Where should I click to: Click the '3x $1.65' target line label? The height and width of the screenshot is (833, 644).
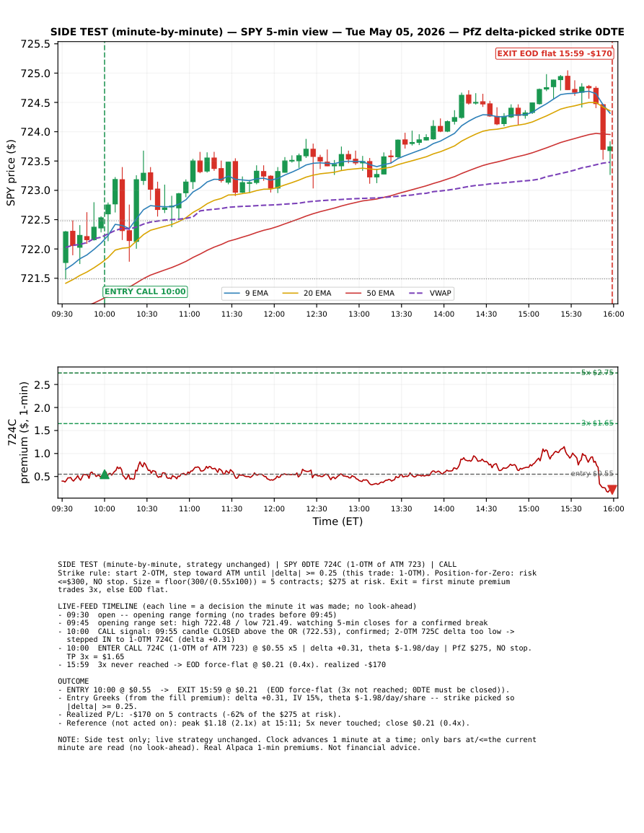[x=597, y=423]
